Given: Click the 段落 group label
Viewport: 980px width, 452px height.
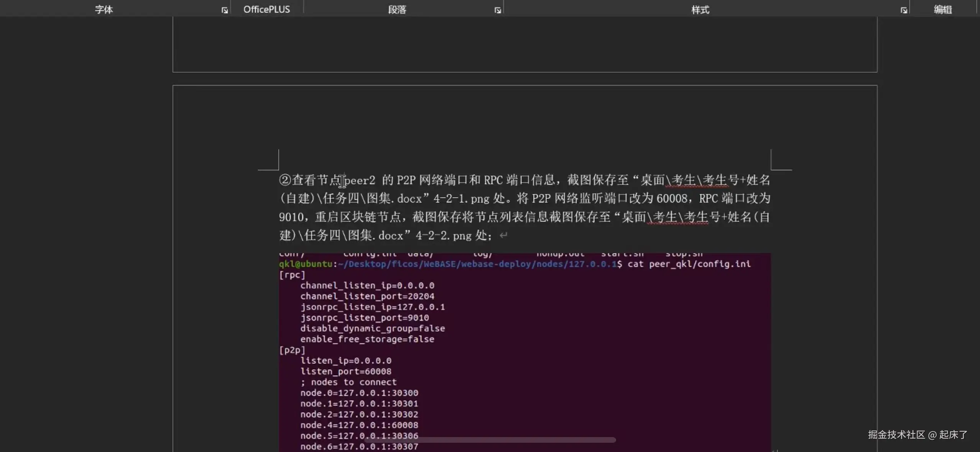Looking at the screenshot, I should (397, 10).
